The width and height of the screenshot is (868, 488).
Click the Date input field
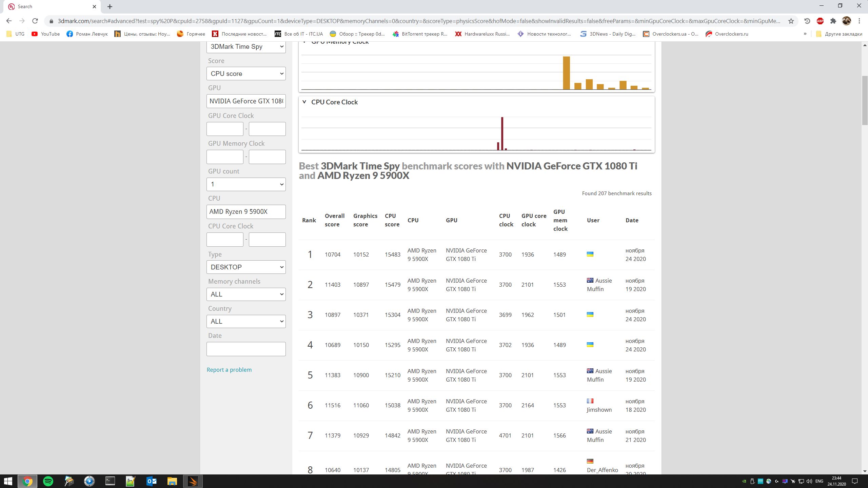click(x=246, y=349)
